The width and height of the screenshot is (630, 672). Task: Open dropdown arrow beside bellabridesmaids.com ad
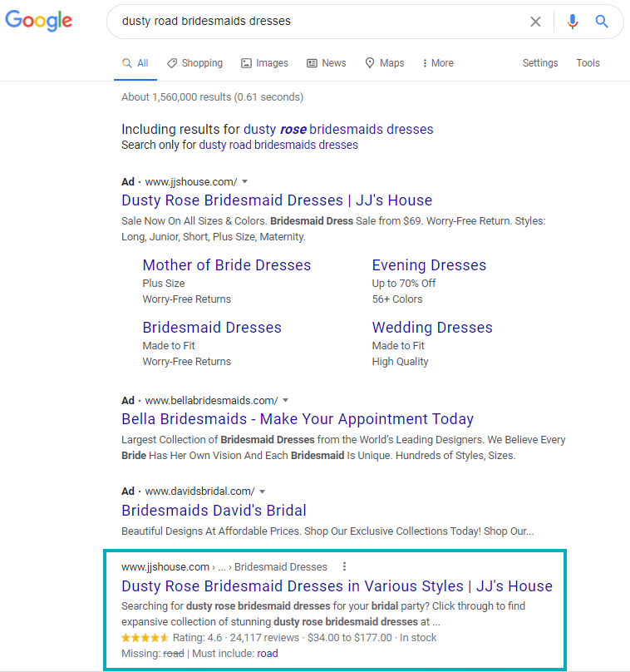coord(285,400)
